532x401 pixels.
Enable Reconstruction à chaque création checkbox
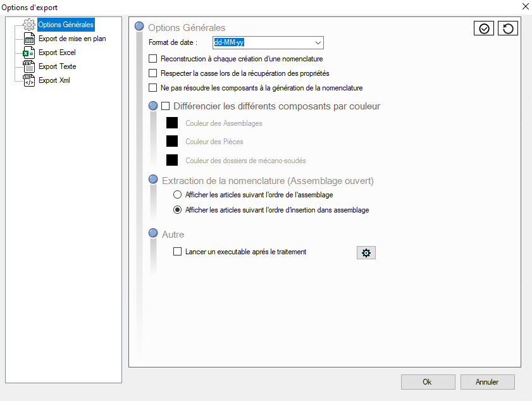[152, 59]
